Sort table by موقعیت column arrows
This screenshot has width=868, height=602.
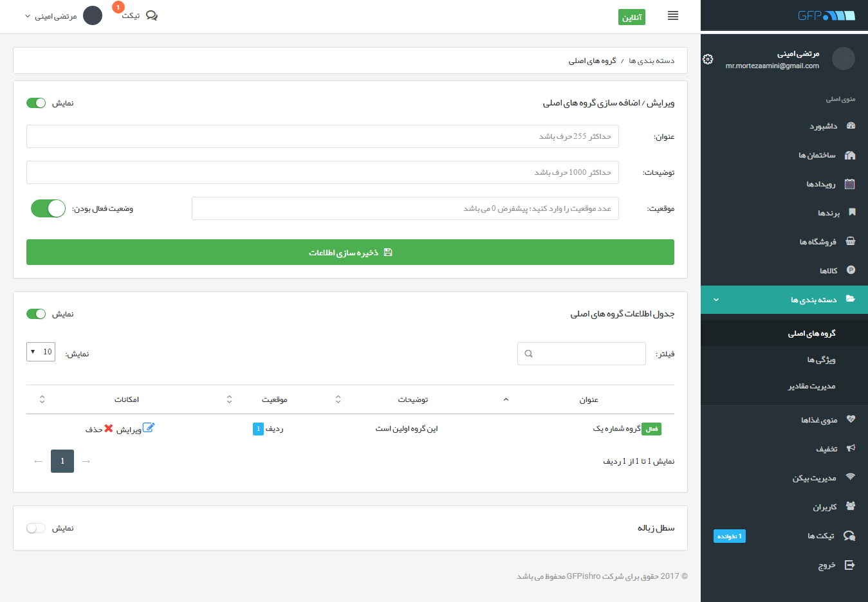pos(229,399)
